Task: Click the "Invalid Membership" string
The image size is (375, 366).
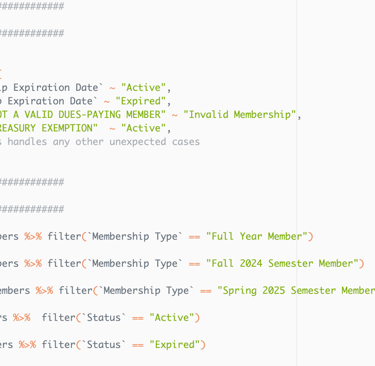Action: click(x=240, y=115)
